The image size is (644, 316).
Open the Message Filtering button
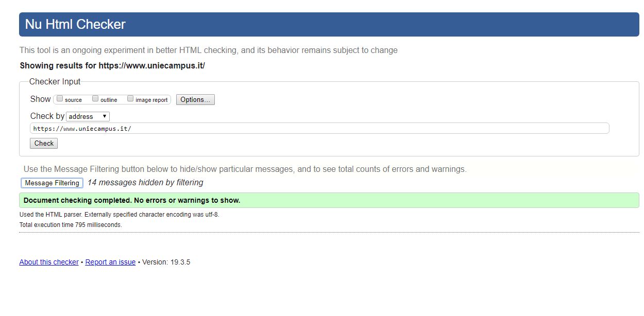(52, 183)
